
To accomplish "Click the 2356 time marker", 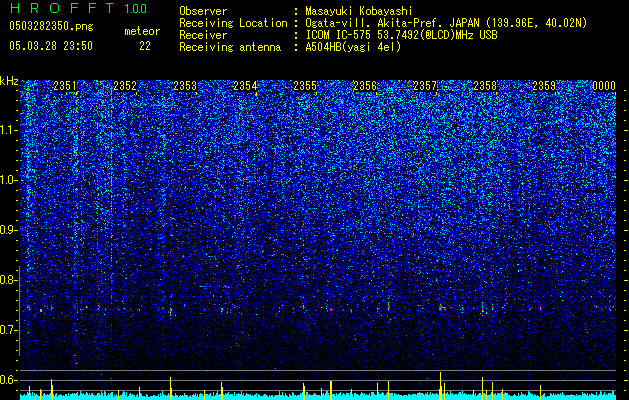I will pyautogui.click(x=365, y=86).
